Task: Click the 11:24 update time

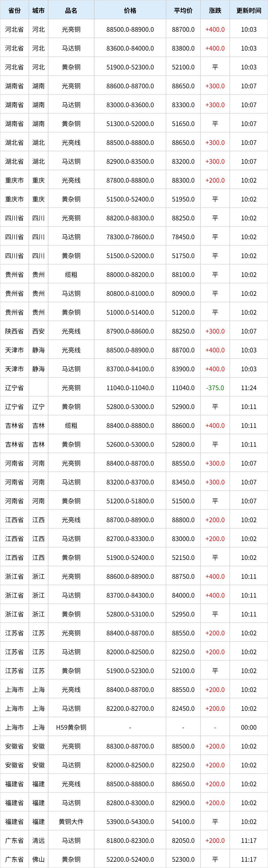Action: tap(248, 388)
